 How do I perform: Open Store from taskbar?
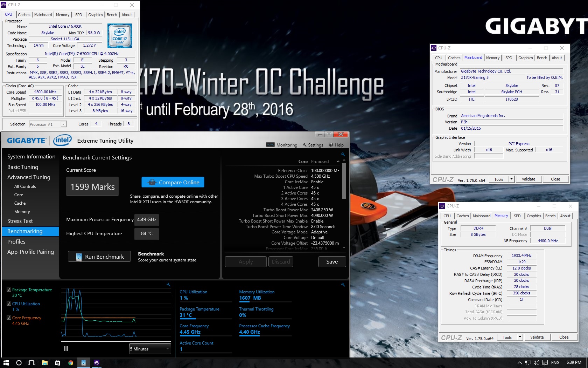click(58, 363)
